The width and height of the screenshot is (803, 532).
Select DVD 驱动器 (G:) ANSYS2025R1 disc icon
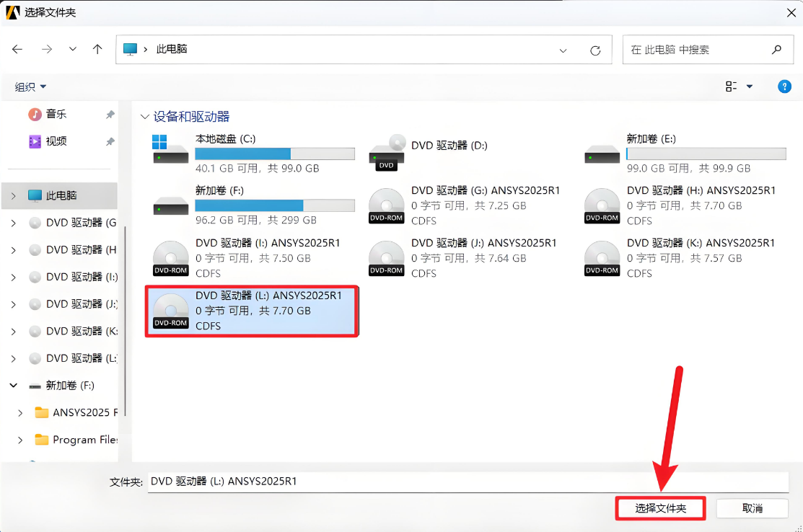(x=387, y=205)
